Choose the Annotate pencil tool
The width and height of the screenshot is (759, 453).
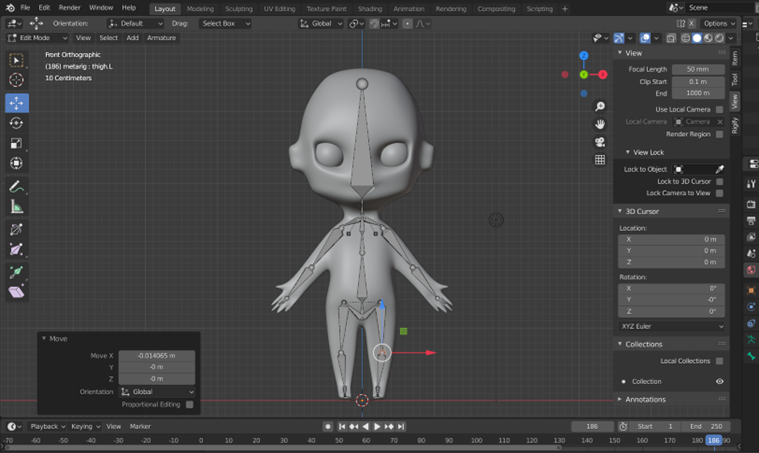pos(16,186)
